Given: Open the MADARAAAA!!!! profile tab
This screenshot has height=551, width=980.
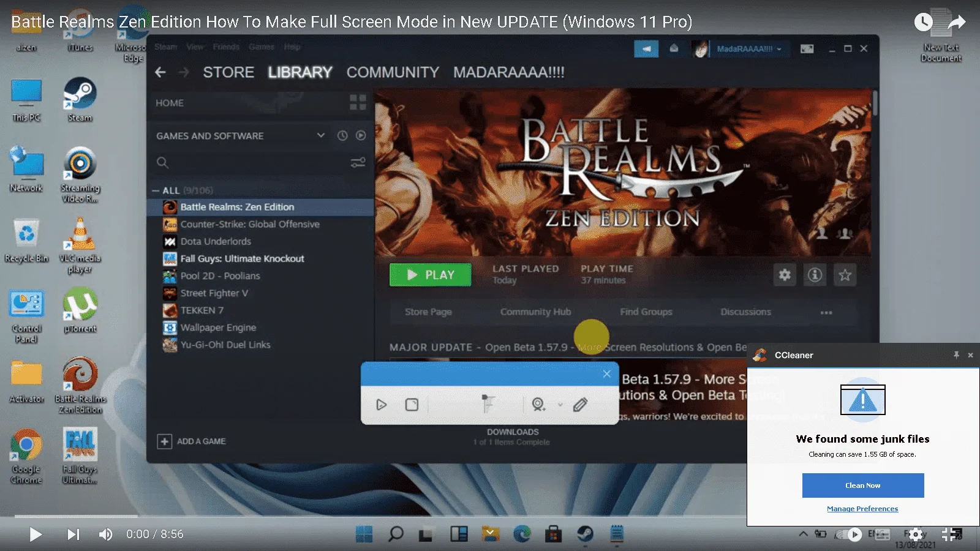Looking at the screenshot, I should pyautogui.click(x=508, y=72).
